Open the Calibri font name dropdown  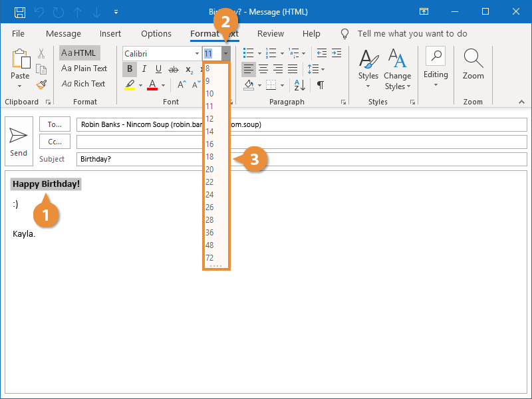click(x=196, y=53)
